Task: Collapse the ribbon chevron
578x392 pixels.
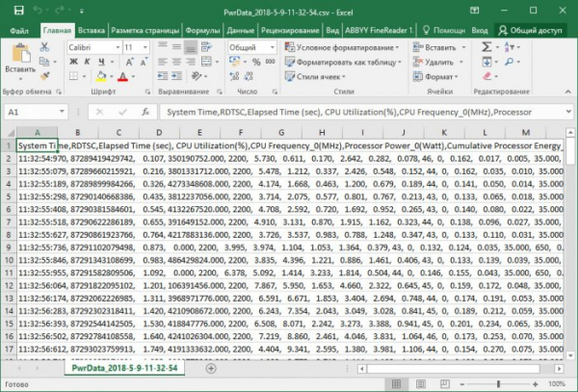Action: click(567, 91)
